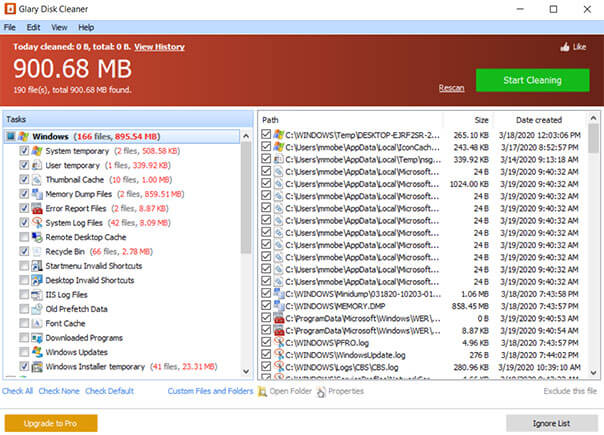This screenshot has height=435, width=604.
Task: Click the file list scroll-down arrow
Action: point(593,373)
